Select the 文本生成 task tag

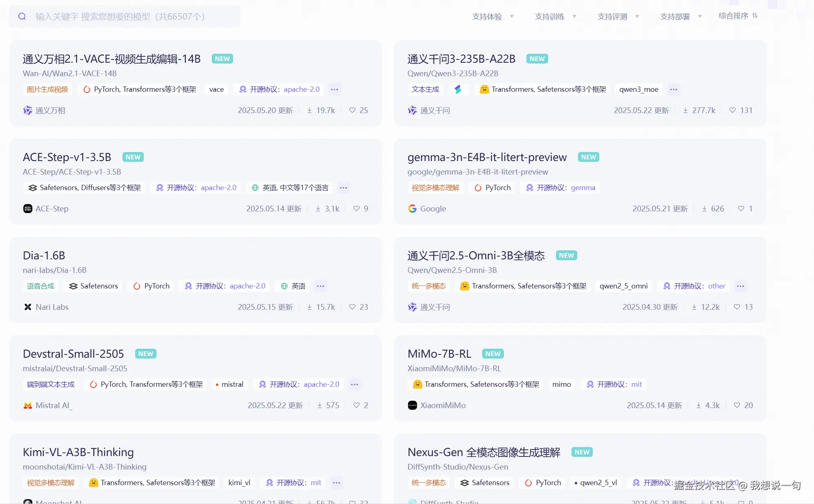coord(425,89)
